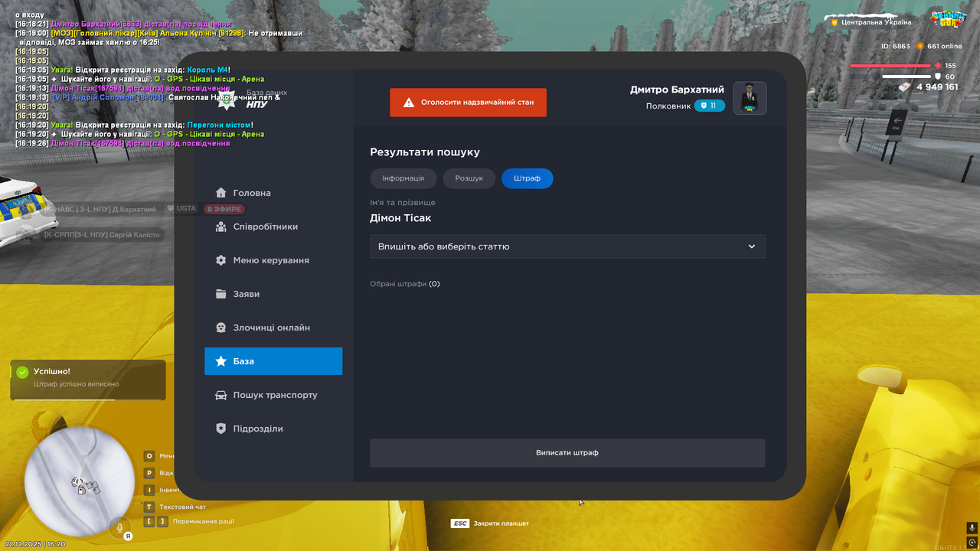Click the folder icon next to Заяви

221,294
